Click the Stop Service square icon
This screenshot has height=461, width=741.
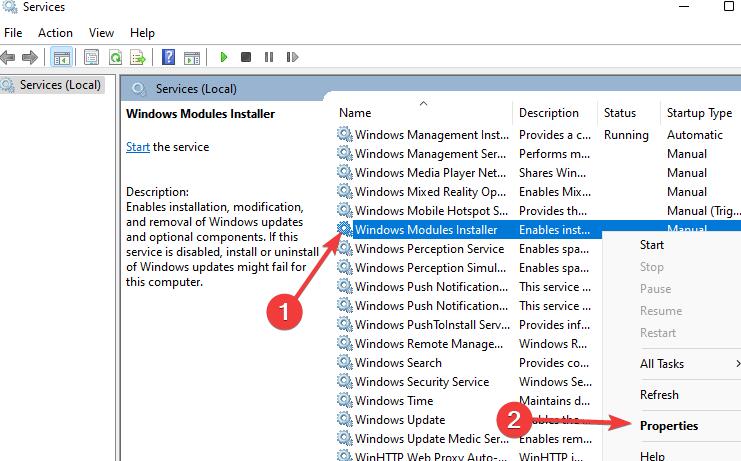pyautogui.click(x=246, y=57)
